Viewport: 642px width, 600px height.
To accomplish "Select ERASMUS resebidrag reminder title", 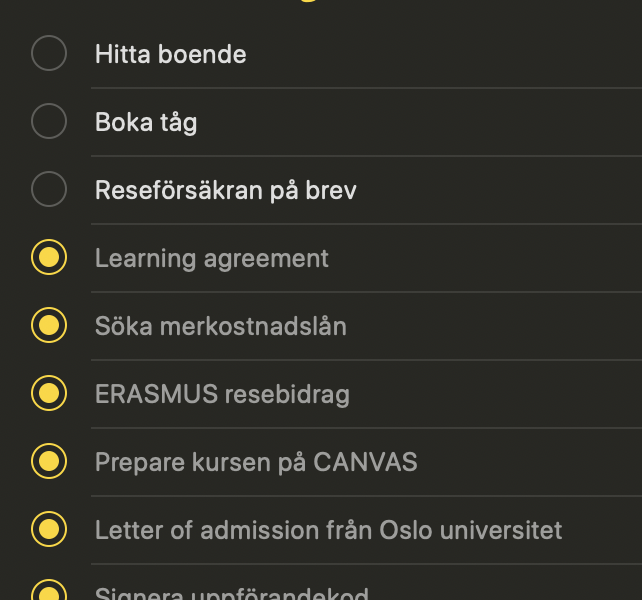I will pos(222,395).
